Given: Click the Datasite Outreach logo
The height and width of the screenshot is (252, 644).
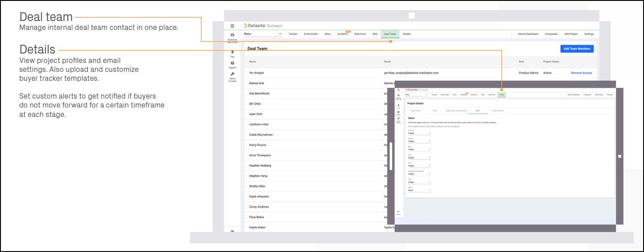Looking at the screenshot, I should coord(263,26).
